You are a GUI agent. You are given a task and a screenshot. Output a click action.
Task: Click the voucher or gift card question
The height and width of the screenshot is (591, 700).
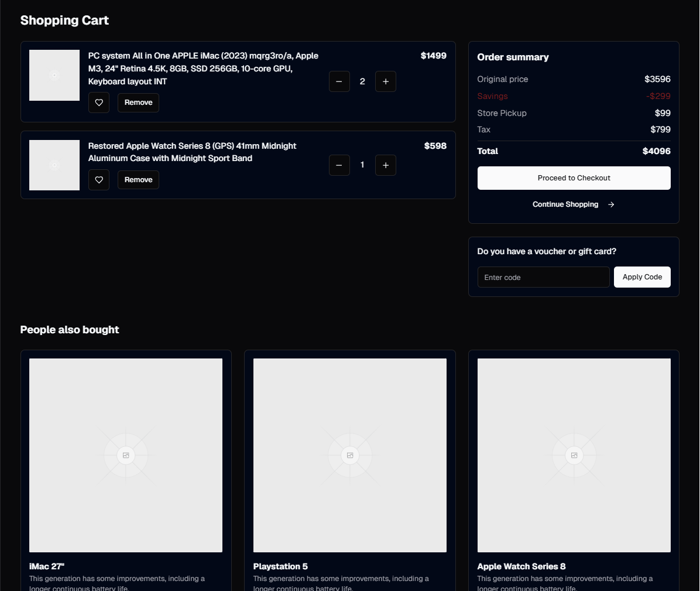pos(547,251)
